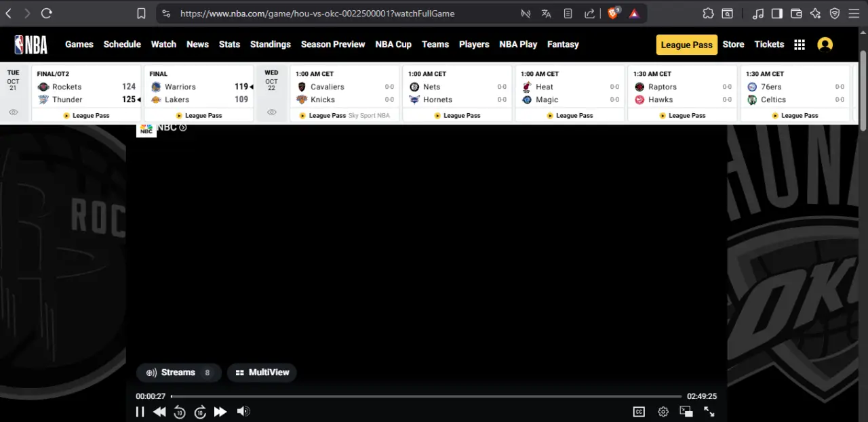The width and height of the screenshot is (868, 422).
Task: Bookmark this page
Action: [x=141, y=14]
